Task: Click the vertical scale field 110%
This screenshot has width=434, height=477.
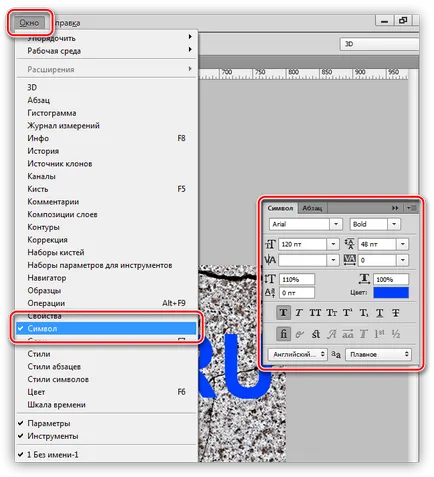Action: pyautogui.click(x=297, y=279)
